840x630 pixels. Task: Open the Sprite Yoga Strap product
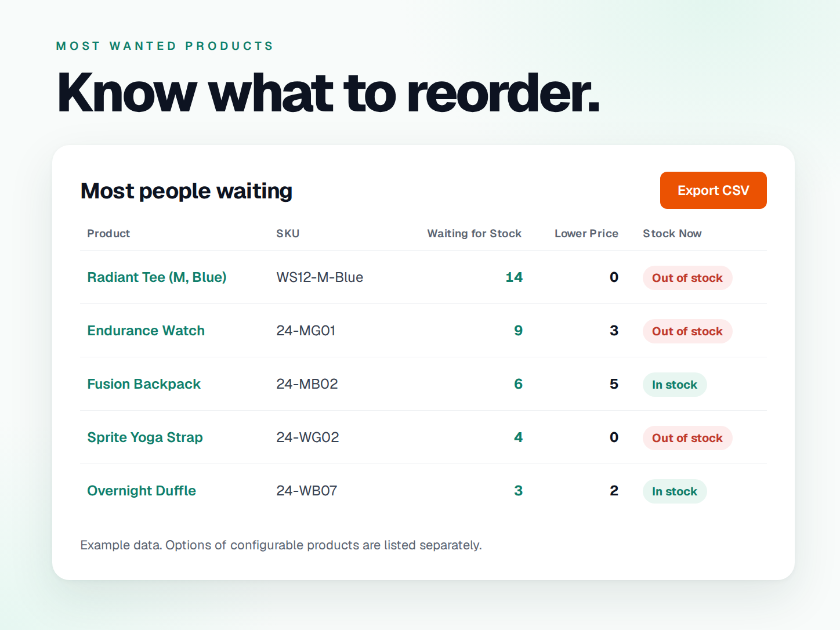[x=145, y=437]
